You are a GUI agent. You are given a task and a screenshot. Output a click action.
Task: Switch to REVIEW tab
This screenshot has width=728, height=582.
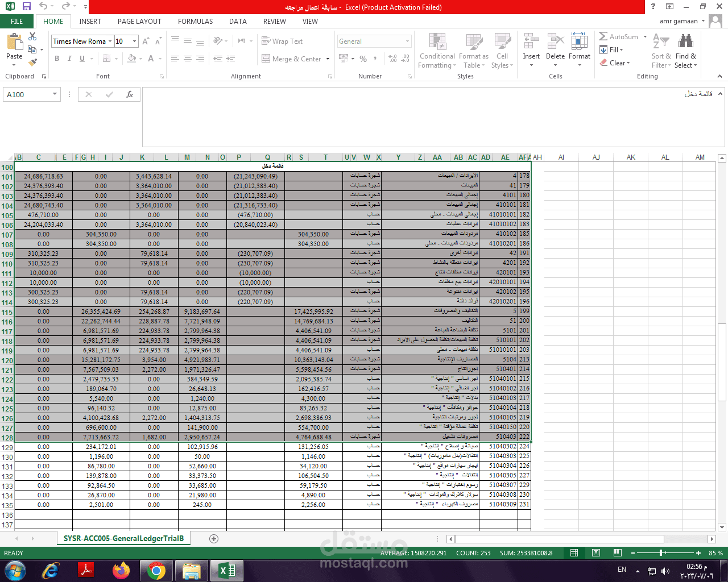[x=275, y=22]
